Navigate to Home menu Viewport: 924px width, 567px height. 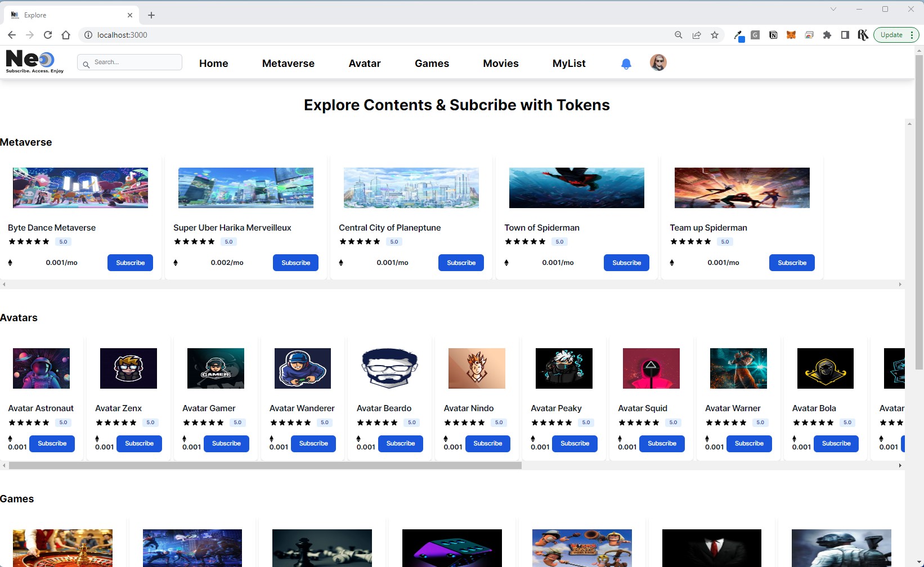pyautogui.click(x=214, y=64)
